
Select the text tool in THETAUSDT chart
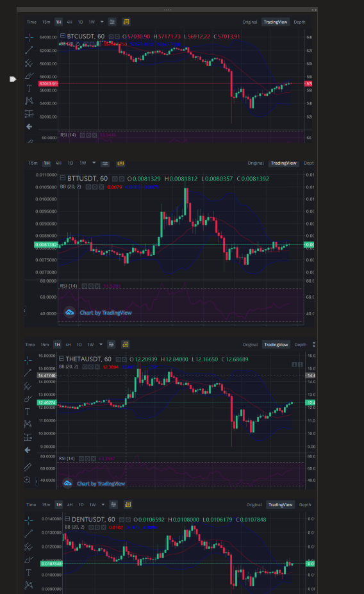28,411
